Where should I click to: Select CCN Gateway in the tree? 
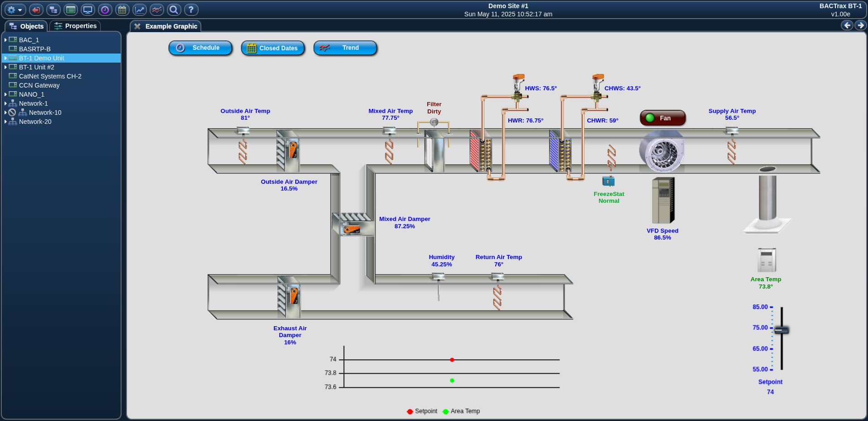coord(39,85)
